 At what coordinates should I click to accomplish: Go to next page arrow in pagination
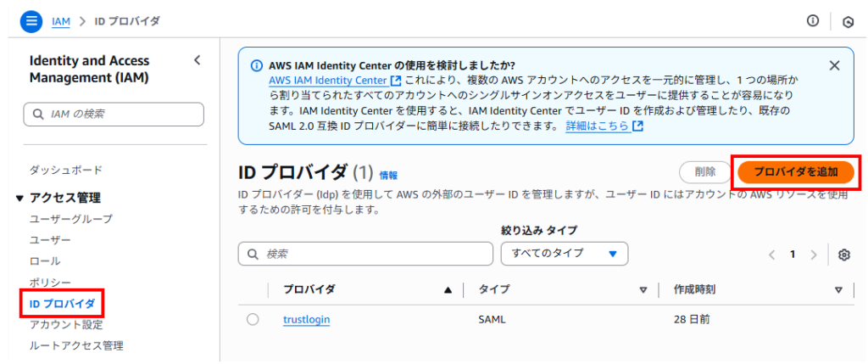coord(814,255)
